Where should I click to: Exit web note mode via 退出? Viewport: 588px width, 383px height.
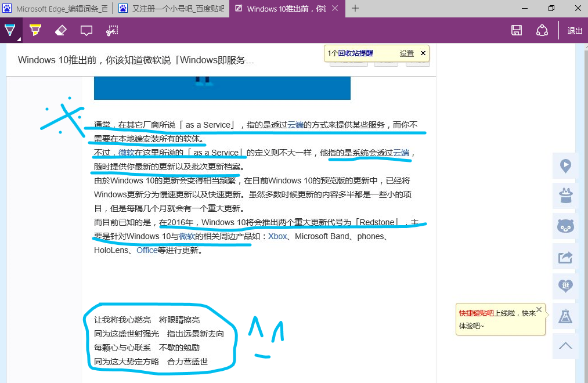tap(575, 31)
